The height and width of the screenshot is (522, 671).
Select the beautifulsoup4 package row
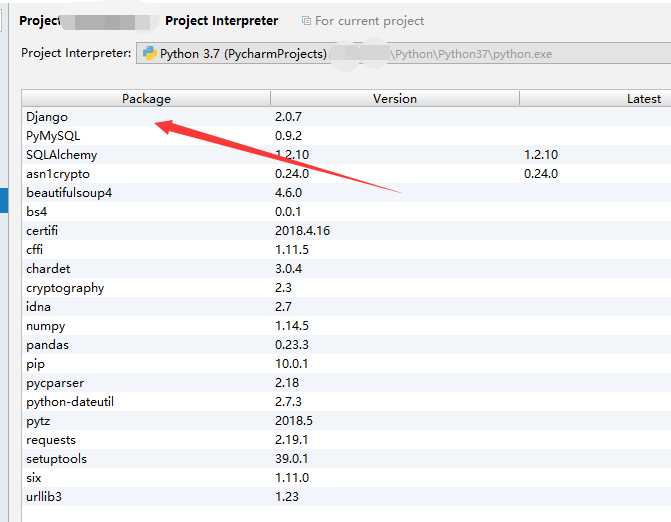346,193
